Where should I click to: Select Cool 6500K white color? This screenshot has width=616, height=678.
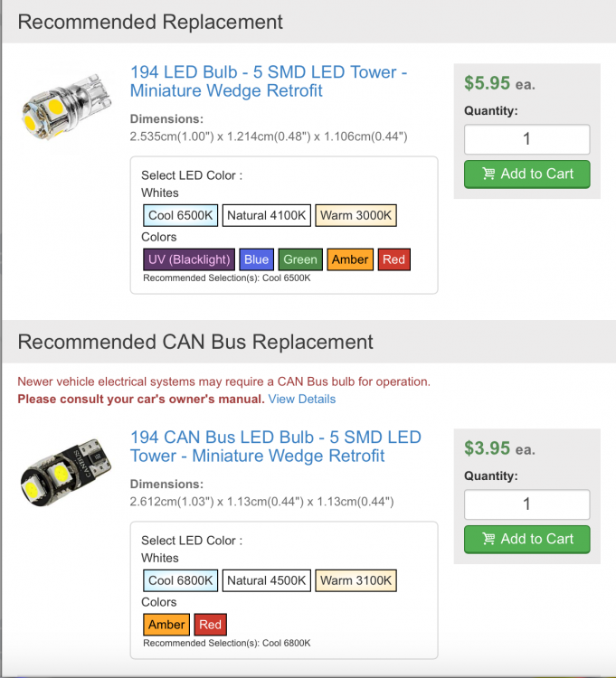pos(180,215)
